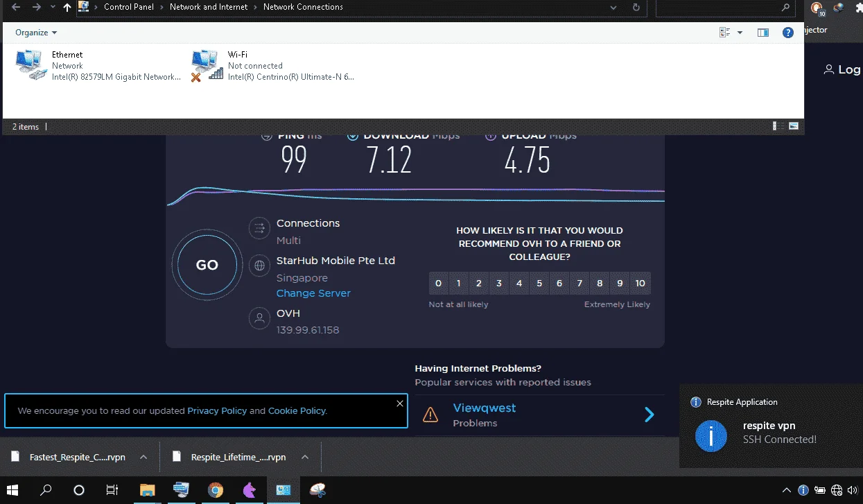This screenshot has height=504, width=863.
Task: Open the view options dropdown arrow
Action: tap(740, 33)
